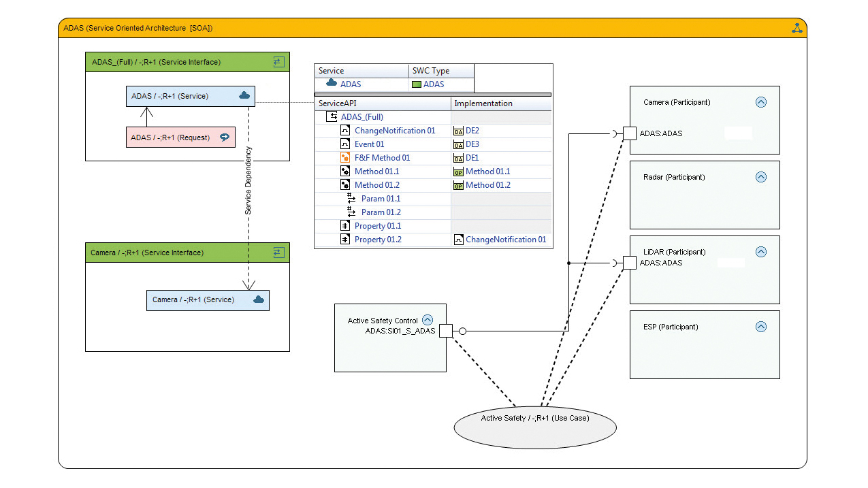Click the Property 01.1 hash icon
The height and width of the screenshot is (488, 868).
point(345,226)
